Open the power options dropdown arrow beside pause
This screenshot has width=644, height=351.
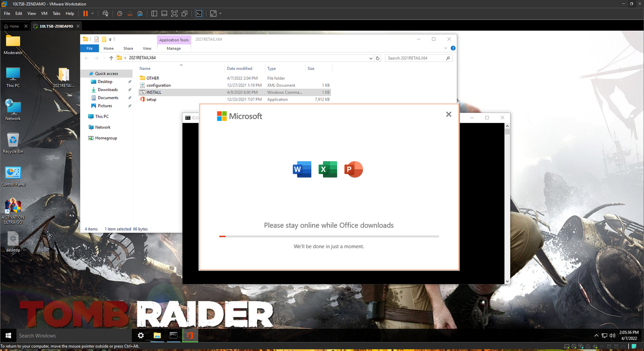pos(93,14)
